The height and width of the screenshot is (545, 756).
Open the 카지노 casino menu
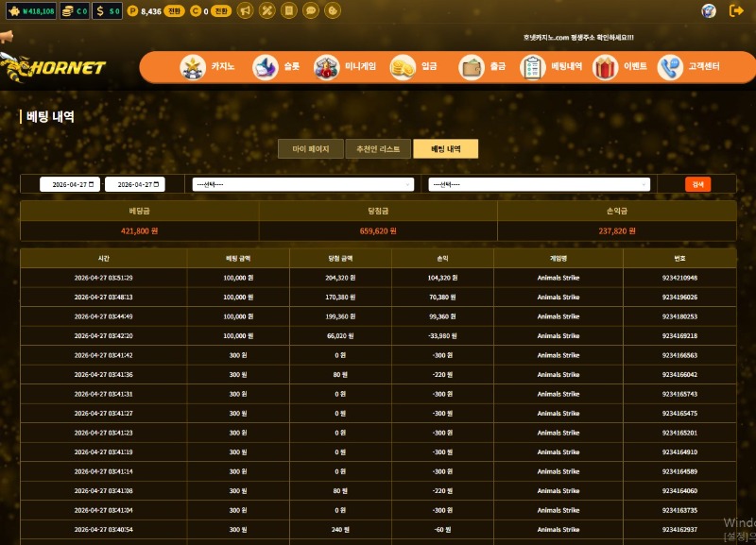[x=208, y=67]
